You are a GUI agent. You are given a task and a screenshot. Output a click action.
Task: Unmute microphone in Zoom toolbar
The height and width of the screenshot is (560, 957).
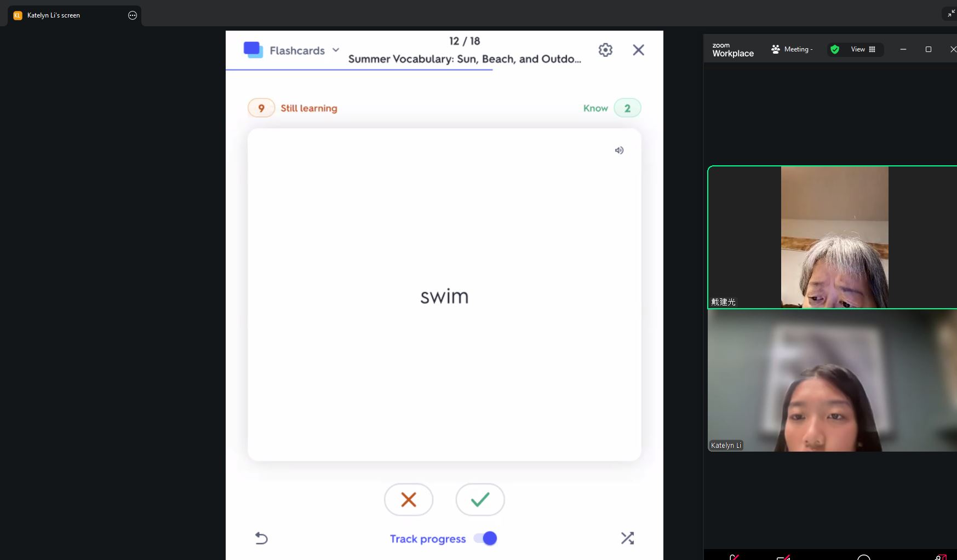[x=735, y=557]
